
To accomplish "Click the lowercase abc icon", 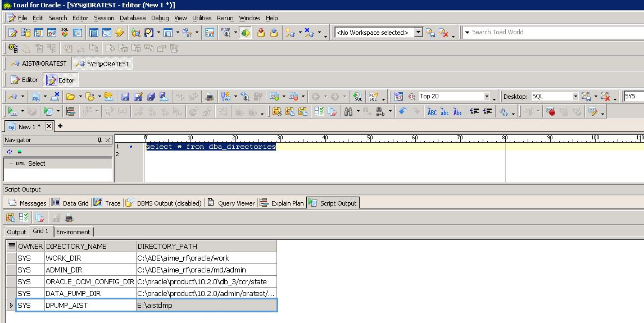I will pyautogui.click(x=445, y=112).
